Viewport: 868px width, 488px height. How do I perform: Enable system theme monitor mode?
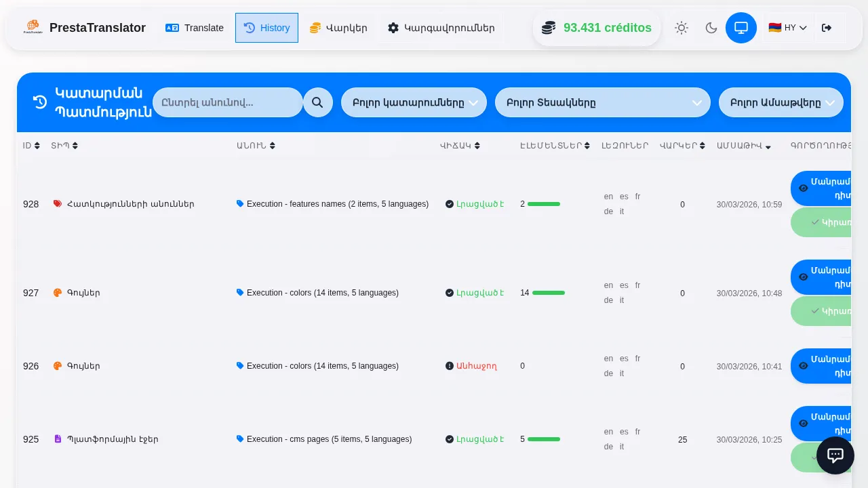[741, 28]
